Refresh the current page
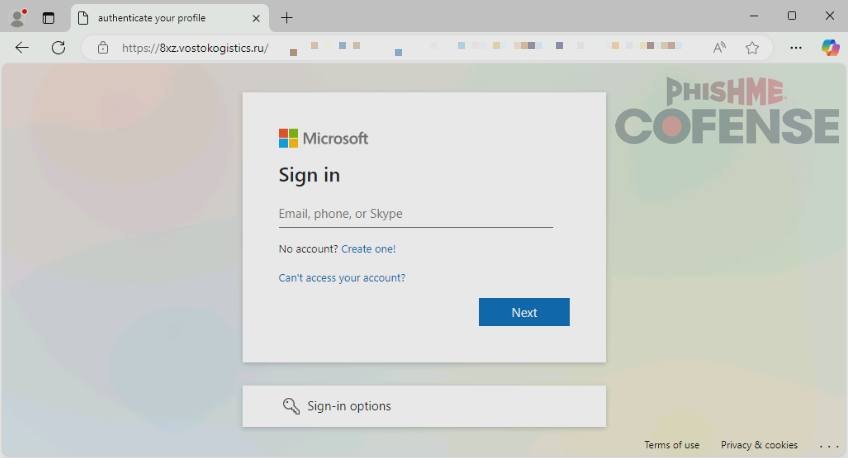This screenshot has width=848, height=458. point(58,47)
